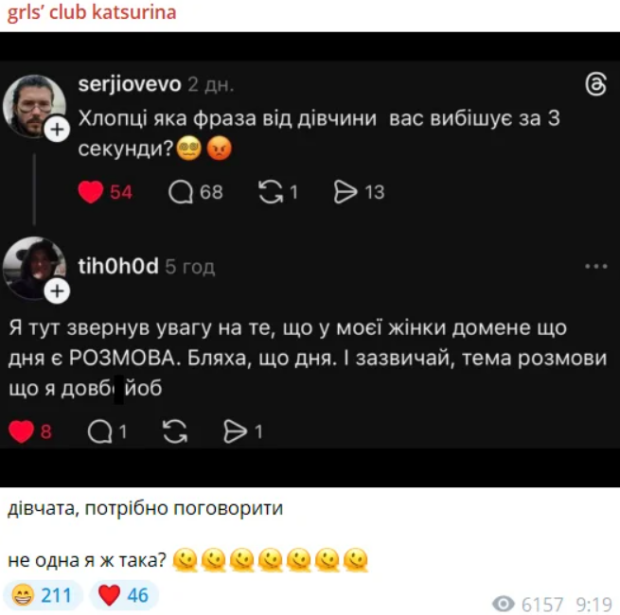620x615 pixels.
Task: View serjiovevo's profile picture
Action: (34, 106)
